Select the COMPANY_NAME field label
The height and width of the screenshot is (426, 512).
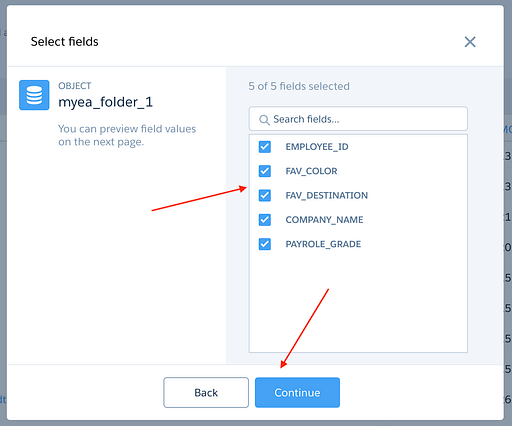point(324,220)
